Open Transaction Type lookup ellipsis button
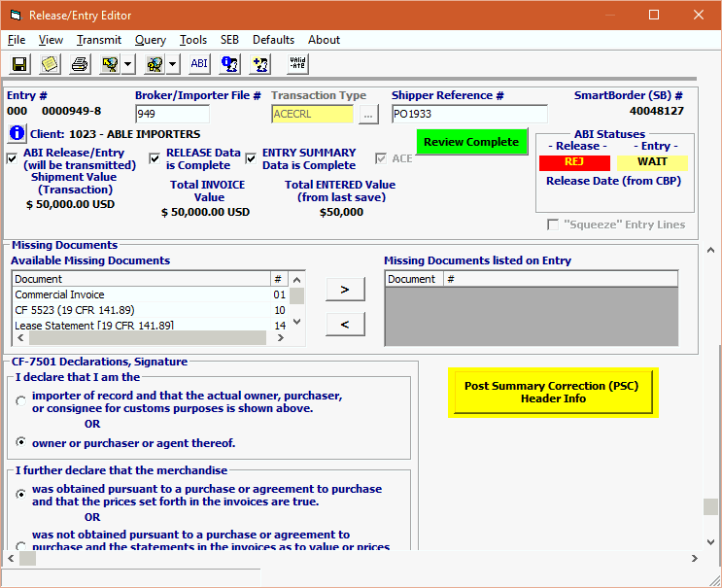 click(367, 115)
